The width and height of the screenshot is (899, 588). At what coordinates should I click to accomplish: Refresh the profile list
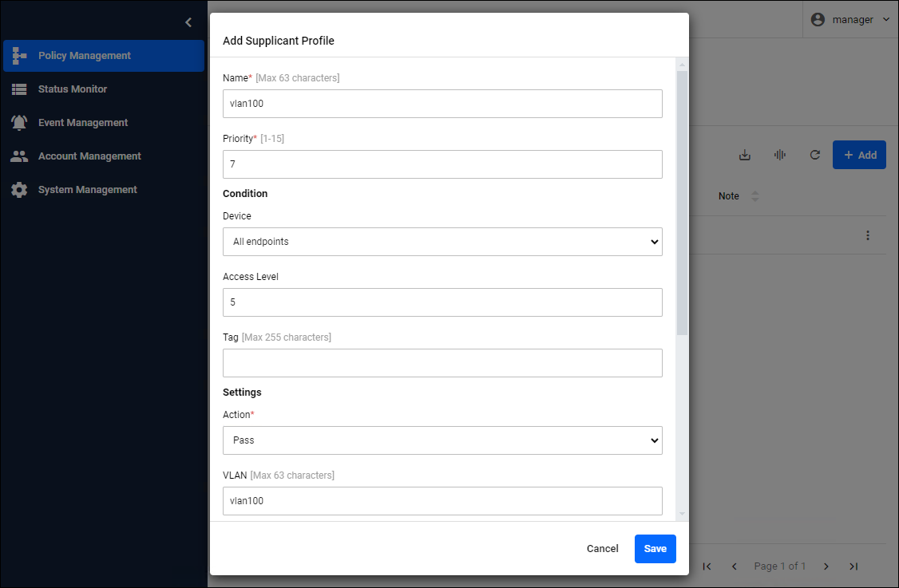(815, 155)
